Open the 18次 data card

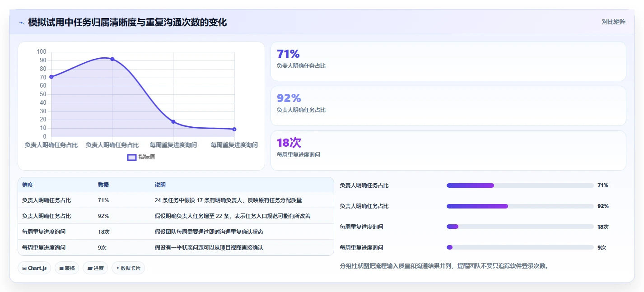coord(448,150)
